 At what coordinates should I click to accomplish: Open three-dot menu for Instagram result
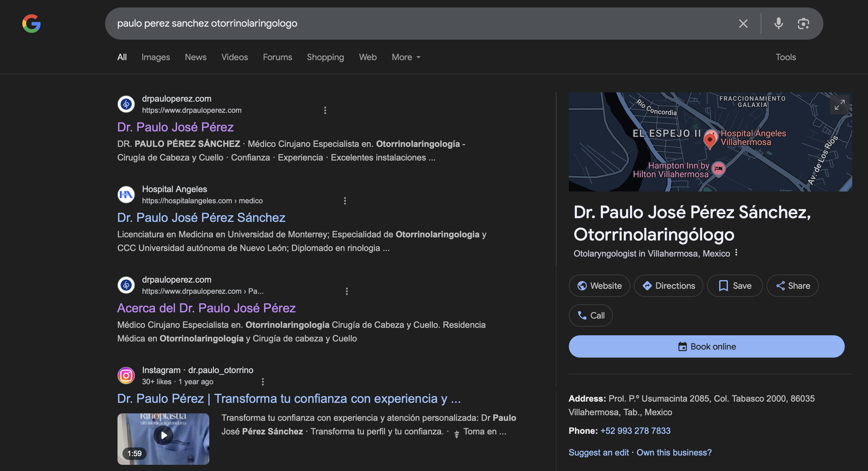263,382
